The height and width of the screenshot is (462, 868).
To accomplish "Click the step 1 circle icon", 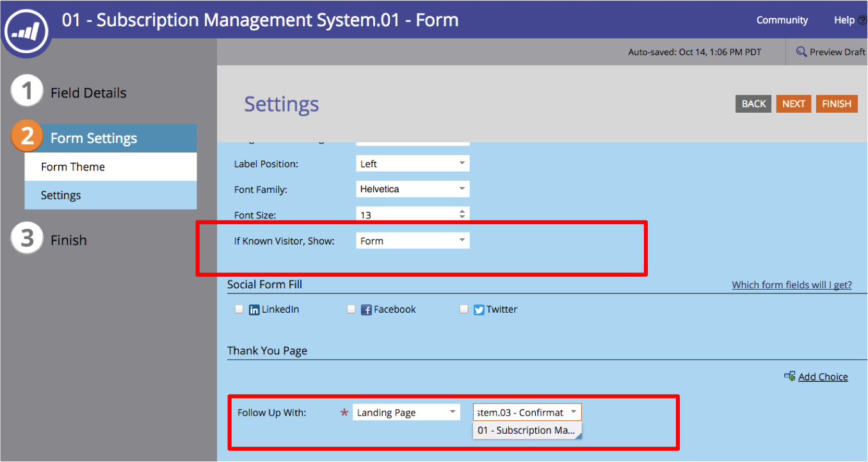I will (x=26, y=92).
